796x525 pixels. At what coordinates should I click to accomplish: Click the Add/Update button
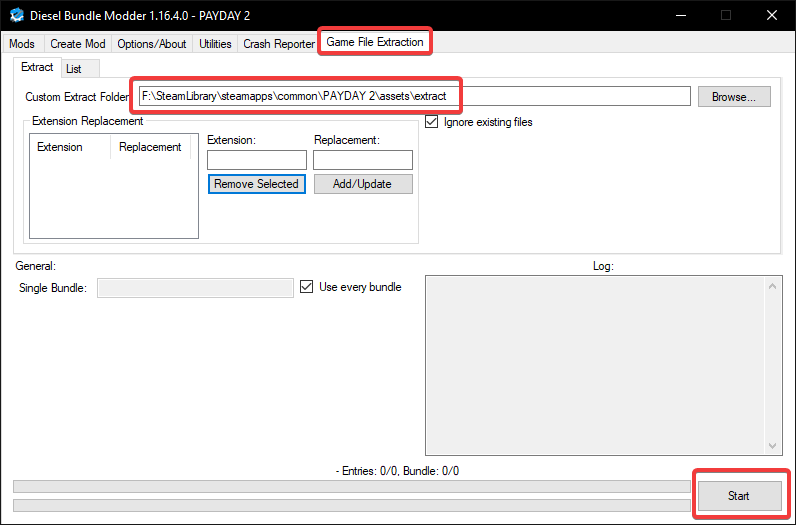click(x=363, y=184)
